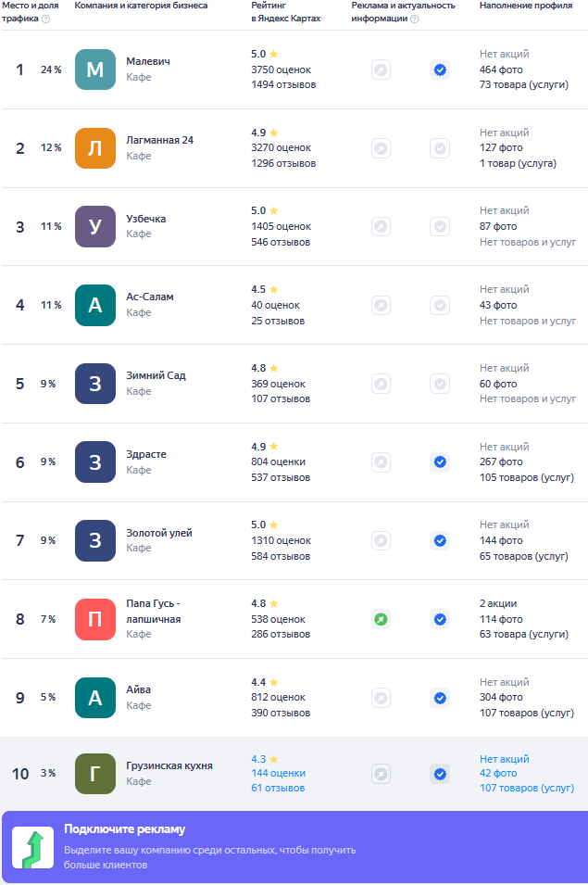Click the Малевич company avatar icon

95,70
